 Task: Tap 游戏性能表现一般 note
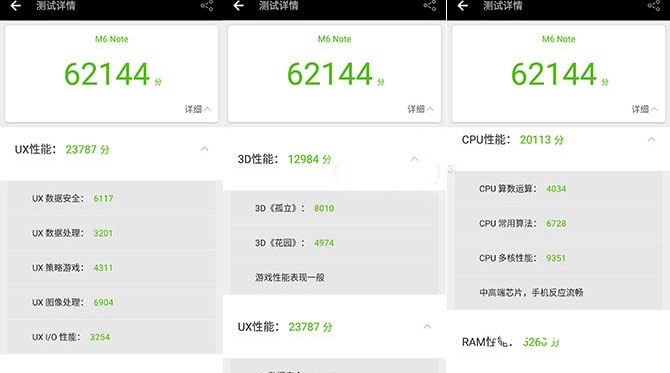[290, 277]
